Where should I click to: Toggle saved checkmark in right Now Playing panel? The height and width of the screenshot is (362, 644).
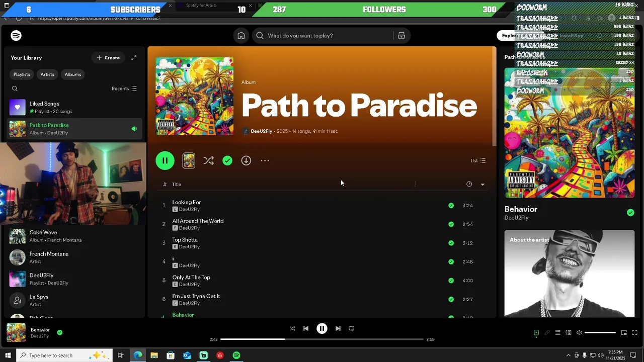630,213
